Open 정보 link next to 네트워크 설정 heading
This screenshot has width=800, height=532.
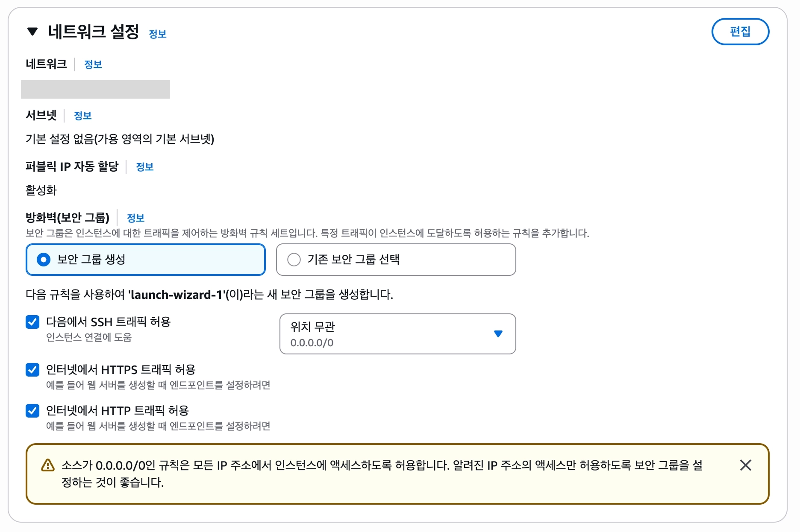click(158, 34)
